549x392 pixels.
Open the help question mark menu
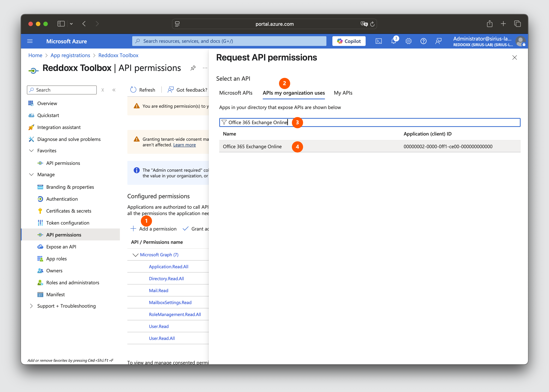[424, 41]
